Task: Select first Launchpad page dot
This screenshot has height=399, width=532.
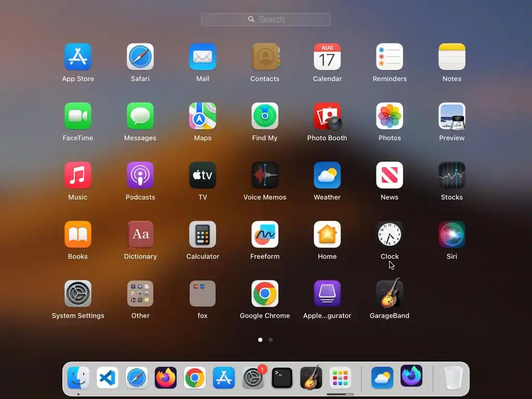Action: click(260, 340)
